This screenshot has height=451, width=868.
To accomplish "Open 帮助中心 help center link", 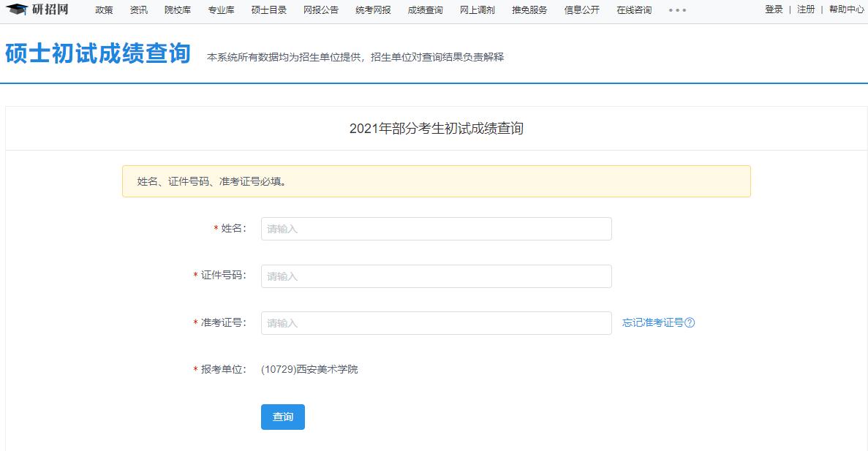I will [846, 10].
